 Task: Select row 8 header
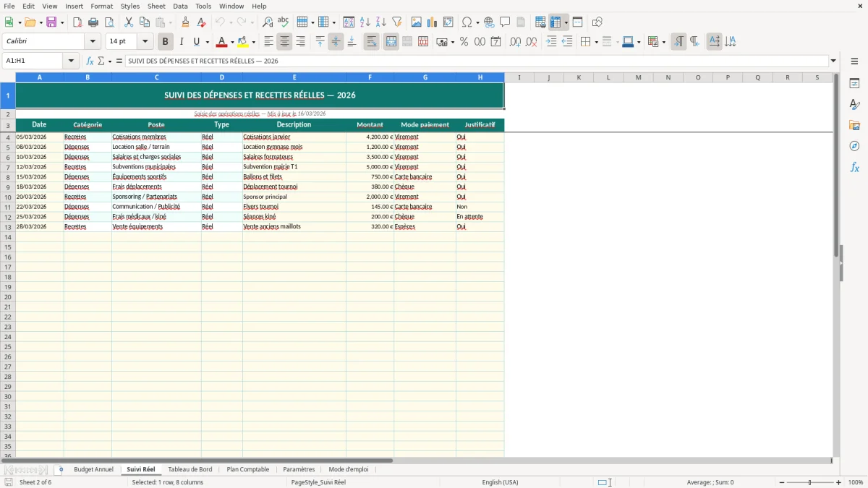pyautogui.click(x=8, y=177)
